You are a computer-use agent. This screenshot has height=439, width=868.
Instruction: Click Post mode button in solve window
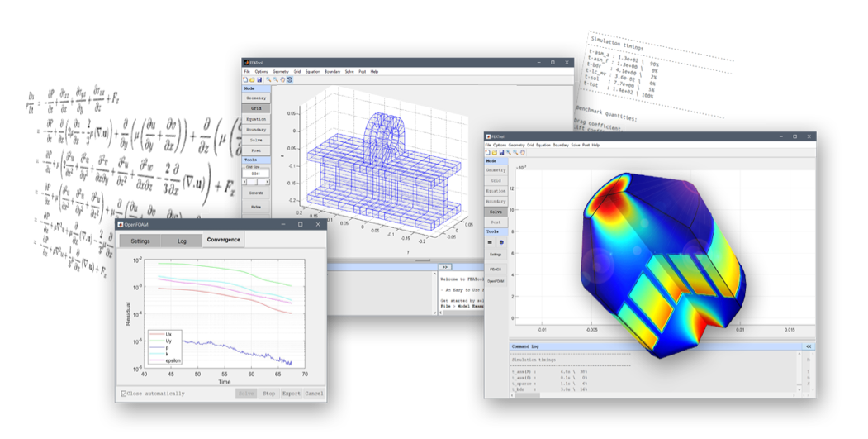(496, 222)
